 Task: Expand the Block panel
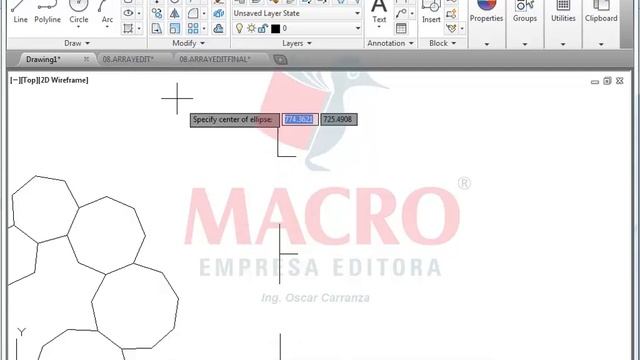(x=442, y=43)
